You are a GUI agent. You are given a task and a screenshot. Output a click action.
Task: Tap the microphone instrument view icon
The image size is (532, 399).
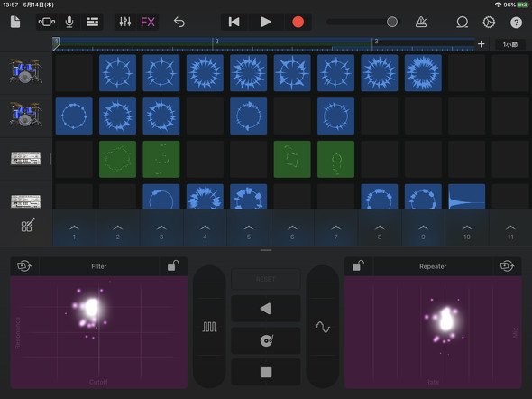point(69,22)
